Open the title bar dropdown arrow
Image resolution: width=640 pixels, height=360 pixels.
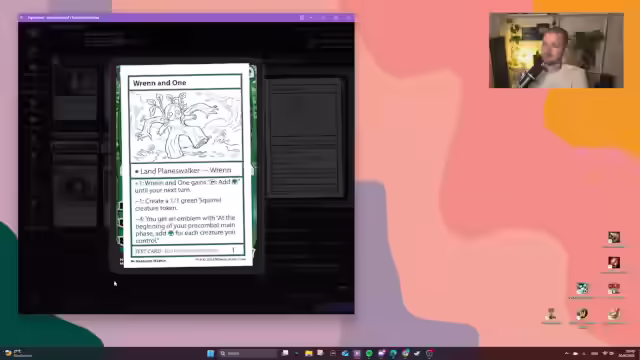[311, 18]
